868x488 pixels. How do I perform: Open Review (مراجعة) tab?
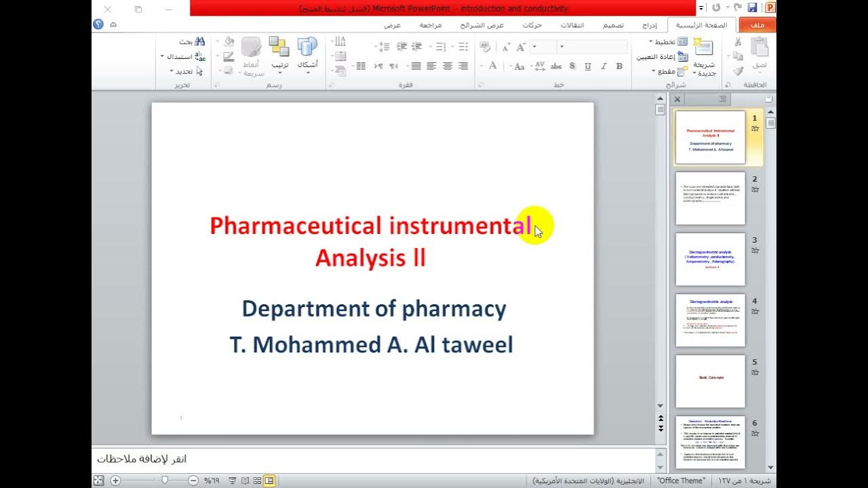(431, 25)
